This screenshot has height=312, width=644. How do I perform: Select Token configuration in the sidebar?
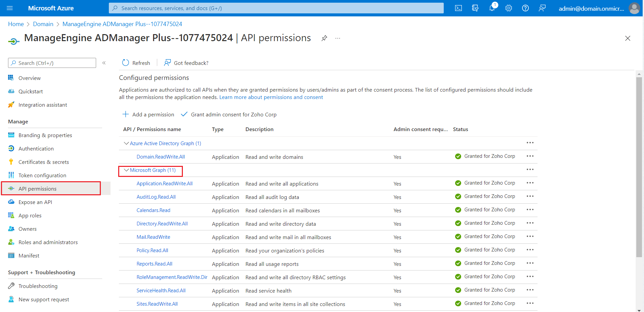click(x=42, y=175)
